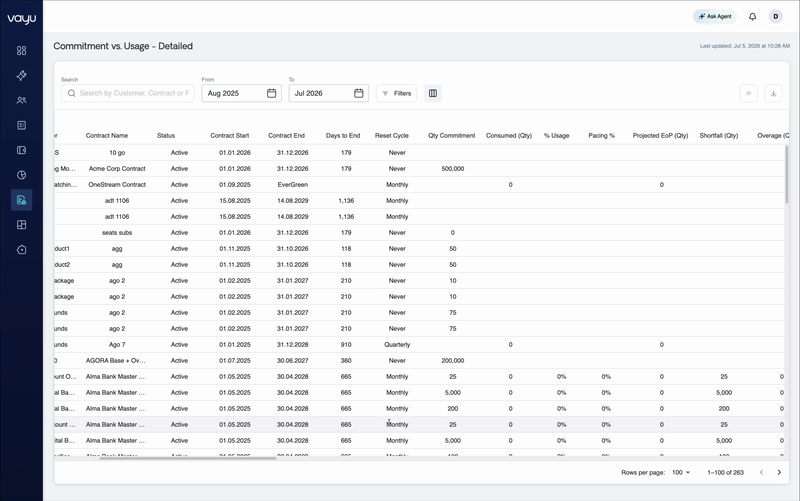
Task: Open notifications bell
Action: (x=753, y=16)
